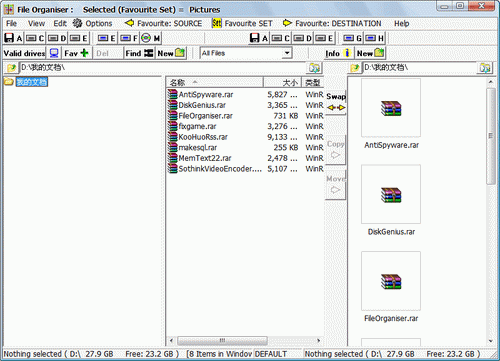Click Valid drives button
This screenshot has height=361, width=500.
(31, 53)
